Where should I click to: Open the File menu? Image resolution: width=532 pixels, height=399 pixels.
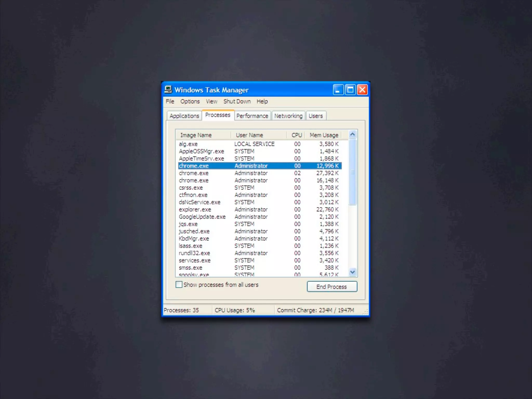(x=170, y=101)
